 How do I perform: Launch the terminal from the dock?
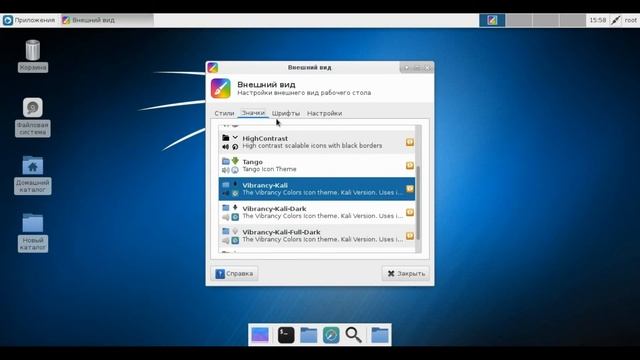coord(286,335)
